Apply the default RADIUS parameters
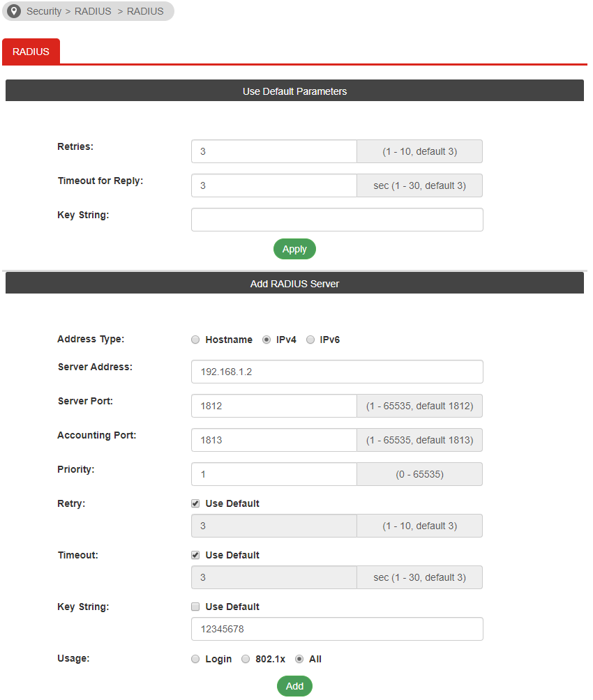Viewport: 593px width, 700px height. [x=294, y=249]
